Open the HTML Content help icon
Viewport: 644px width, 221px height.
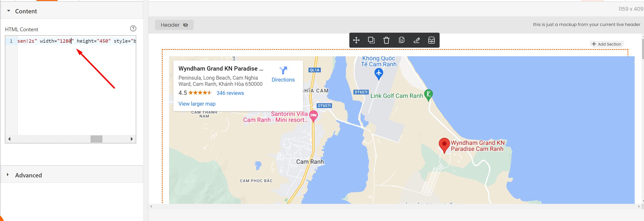point(133,28)
